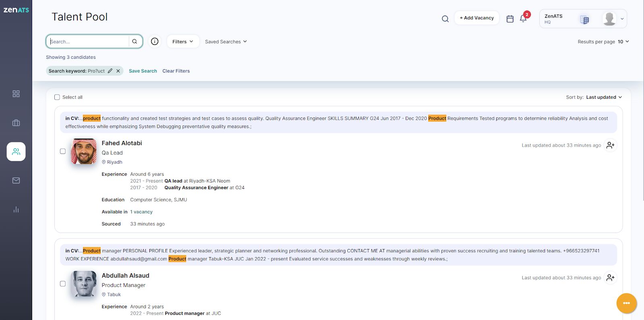The width and height of the screenshot is (644, 320).
Task: Open the reports bar chart icon in sidebar
Action: coord(16,210)
